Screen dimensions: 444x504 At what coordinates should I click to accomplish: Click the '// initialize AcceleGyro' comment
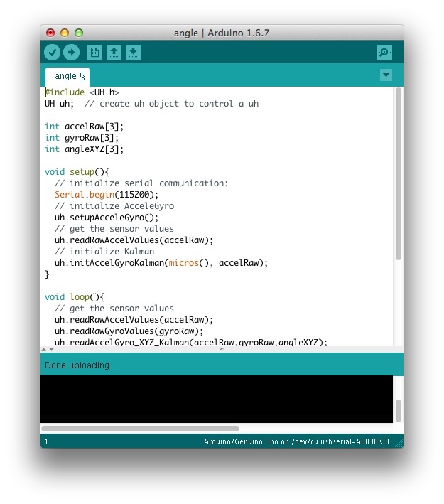point(114,206)
